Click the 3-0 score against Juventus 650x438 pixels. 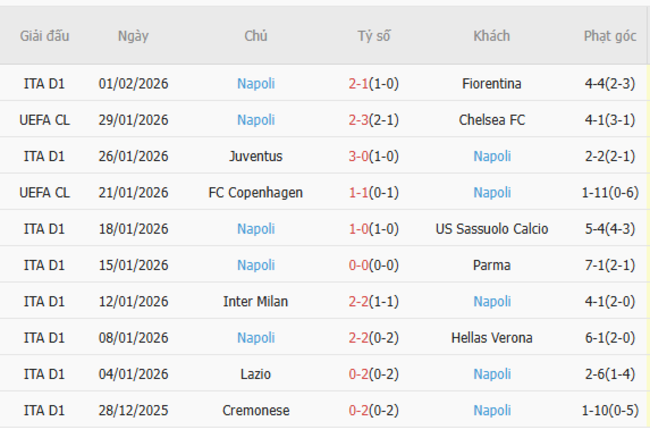click(x=359, y=156)
